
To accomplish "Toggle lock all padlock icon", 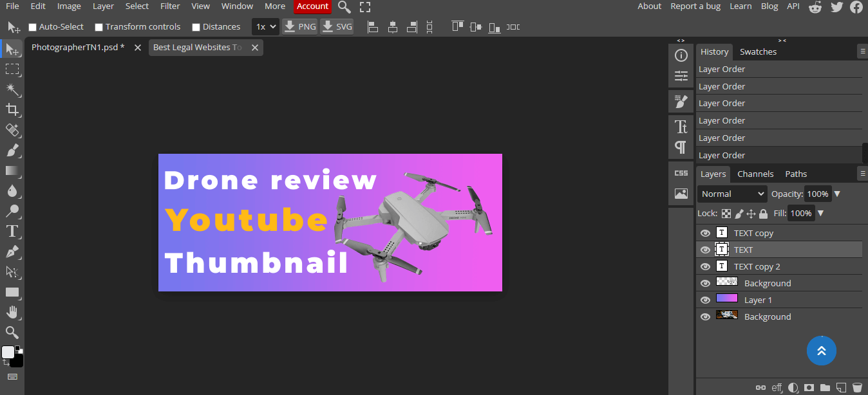I will pyautogui.click(x=763, y=214).
